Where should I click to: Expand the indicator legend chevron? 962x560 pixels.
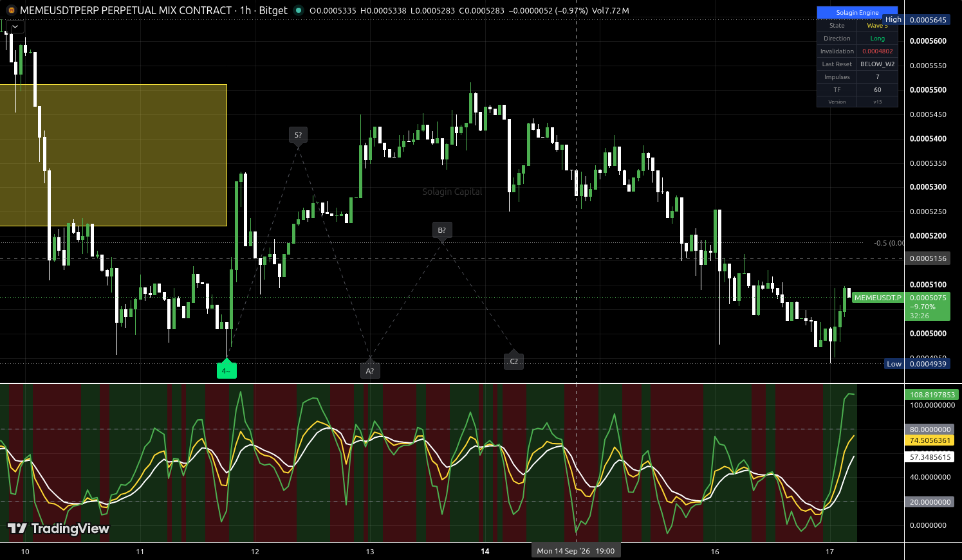click(15, 27)
